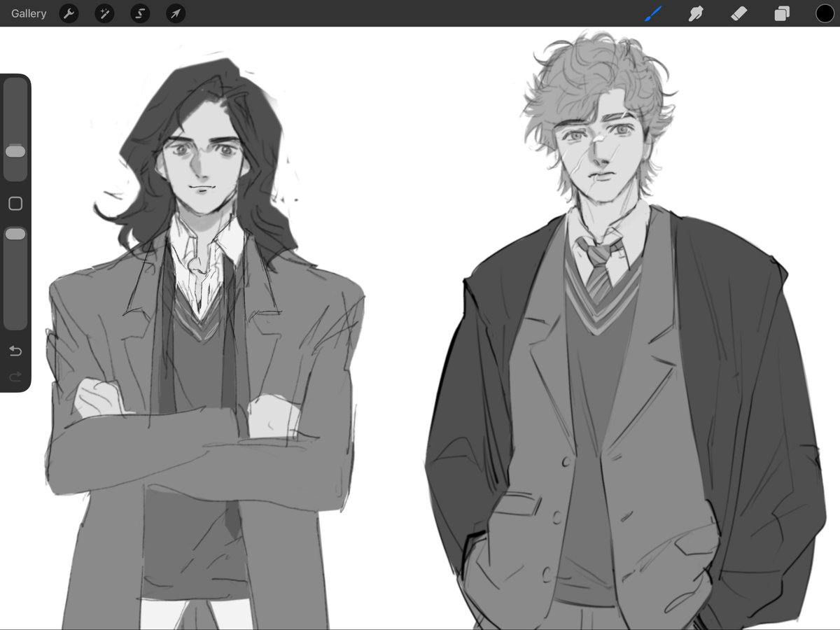
Task: Open the Layers panel
Action: coord(782,13)
